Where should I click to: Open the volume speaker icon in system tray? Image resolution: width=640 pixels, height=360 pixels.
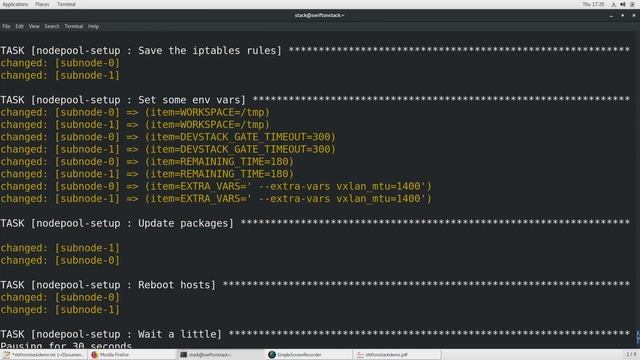click(x=623, y=4)
